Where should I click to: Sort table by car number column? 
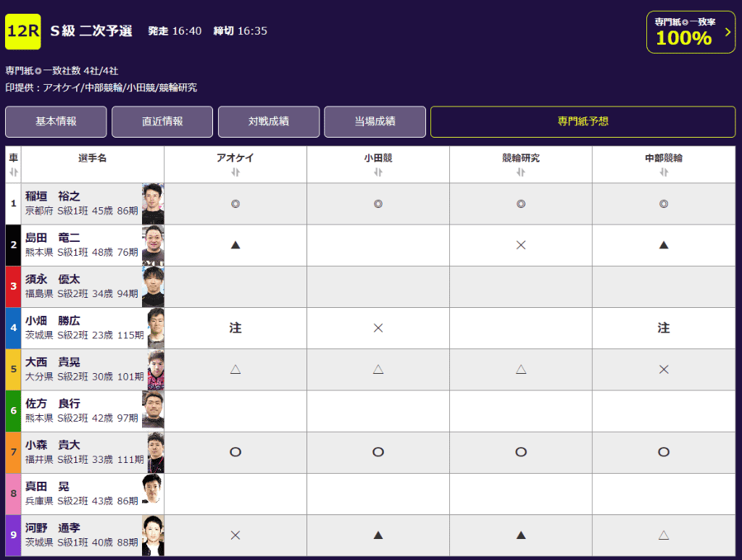point(13,172)
